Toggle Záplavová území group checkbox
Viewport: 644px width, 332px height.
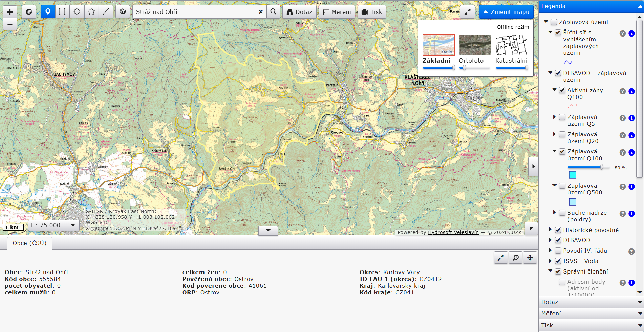(554, 22)
